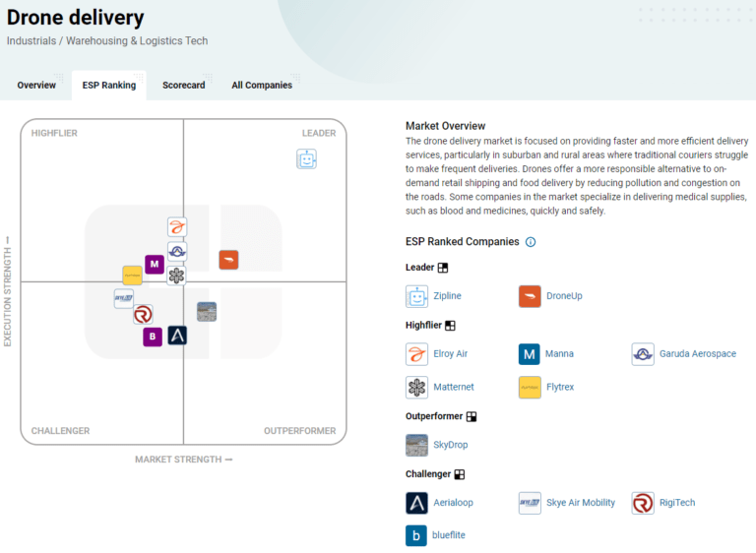Image resolution: width=756 pixels, height=553 pixels.
Task: Click the Industrials / Warehousing & Logistics Tech breadcrumb
Action: coord(107,41)
